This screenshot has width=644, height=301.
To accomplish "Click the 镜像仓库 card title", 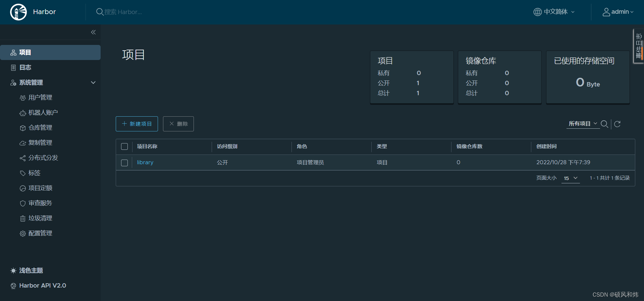I will pos(481,61).
